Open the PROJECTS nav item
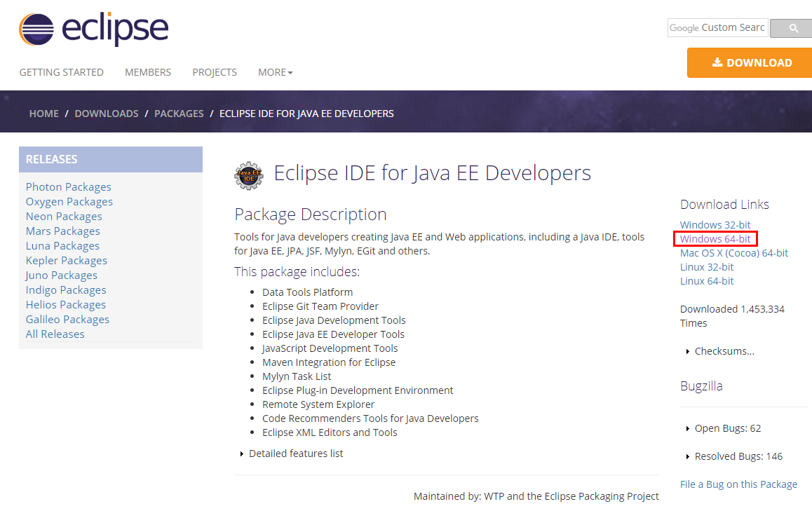This screenshot has height=511, width=812. 215,72
